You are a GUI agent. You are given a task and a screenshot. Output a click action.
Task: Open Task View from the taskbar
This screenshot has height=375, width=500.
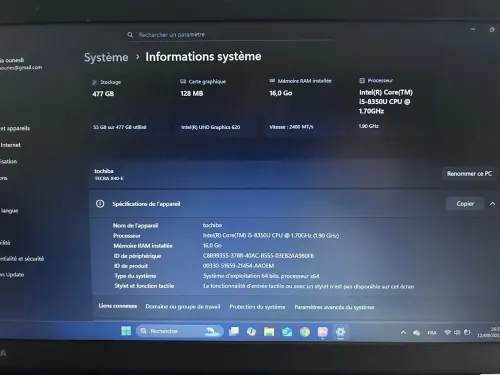234,331
